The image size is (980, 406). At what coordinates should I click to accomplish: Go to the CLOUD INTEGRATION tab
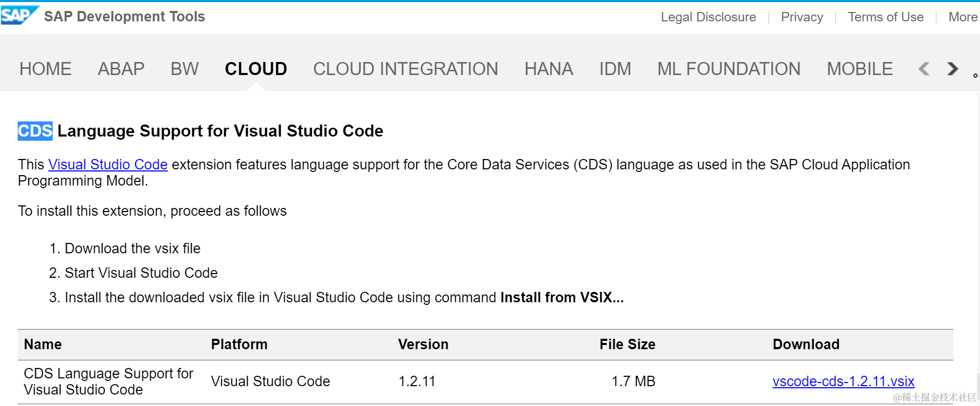click(405, 69)
